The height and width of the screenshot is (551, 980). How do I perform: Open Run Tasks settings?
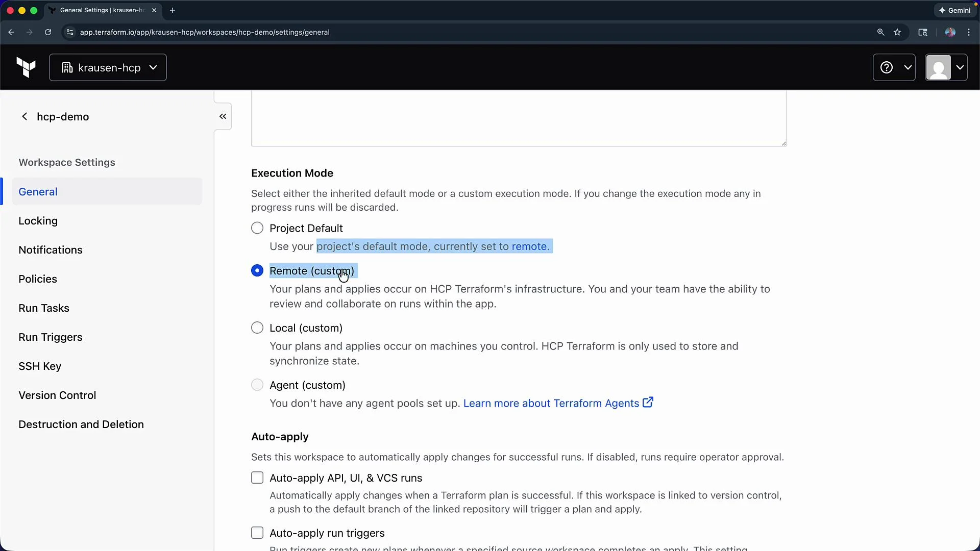click(44, 308)
